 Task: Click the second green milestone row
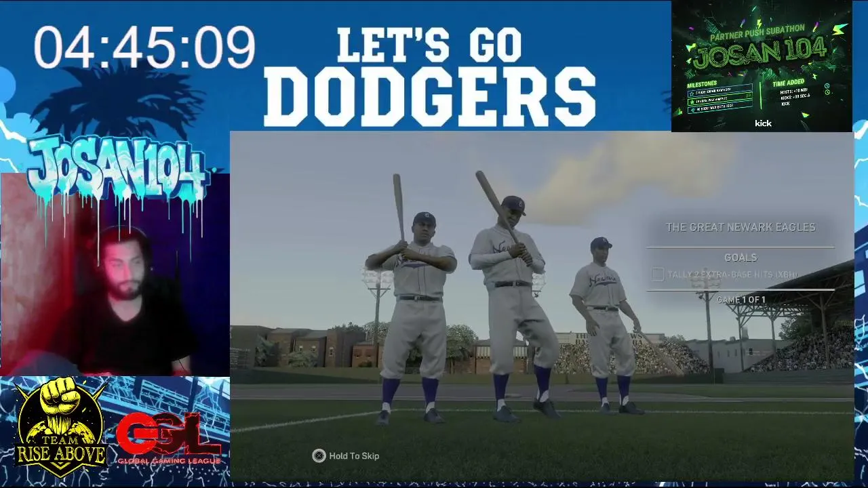point(720,100)
